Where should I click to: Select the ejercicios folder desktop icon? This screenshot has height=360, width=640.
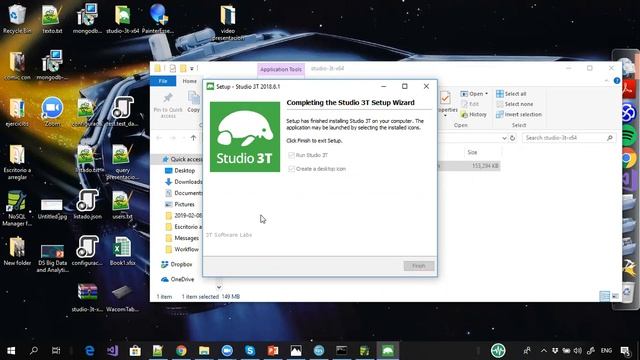tap(17, 112)
